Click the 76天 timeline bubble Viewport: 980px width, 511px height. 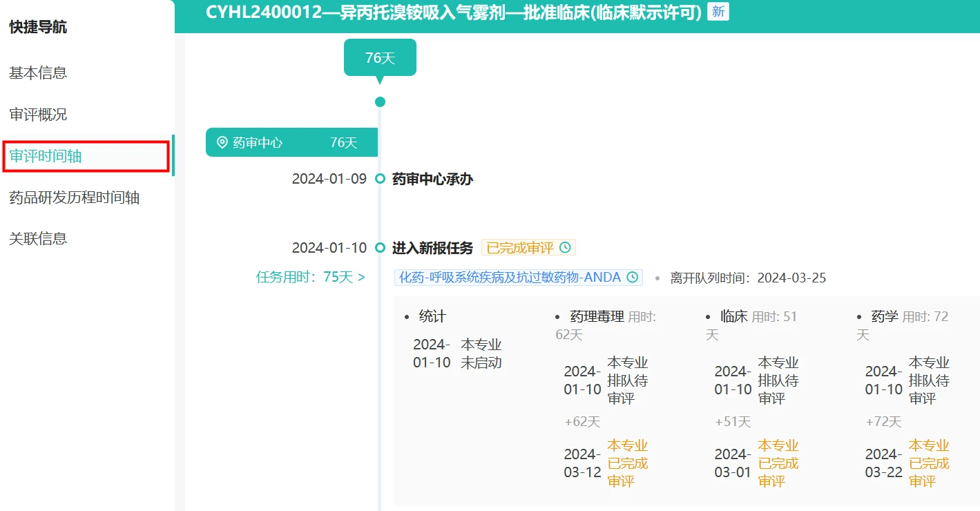click(x=380, y=58)
